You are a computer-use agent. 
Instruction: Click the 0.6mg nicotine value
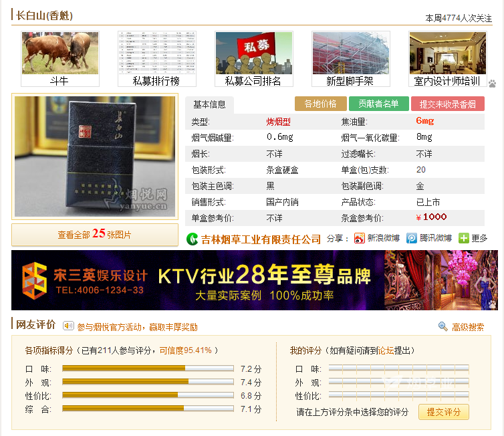click(279, 137)
